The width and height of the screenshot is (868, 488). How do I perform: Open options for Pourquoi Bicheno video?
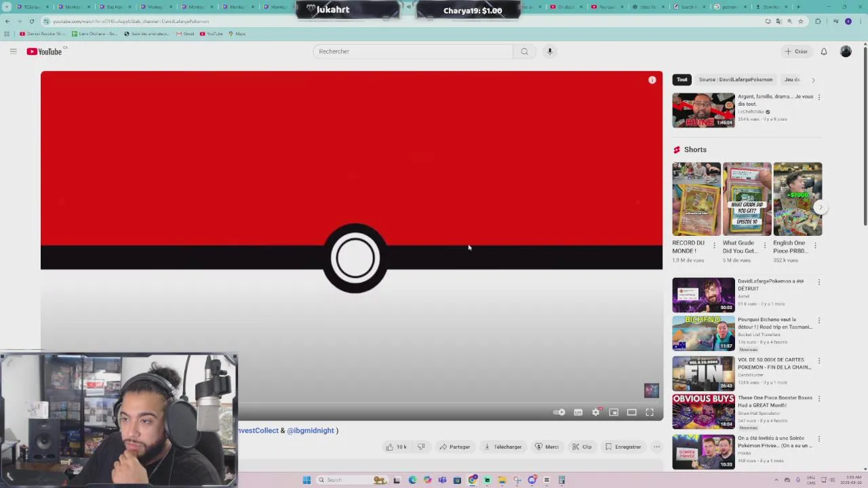pos(818,321)
